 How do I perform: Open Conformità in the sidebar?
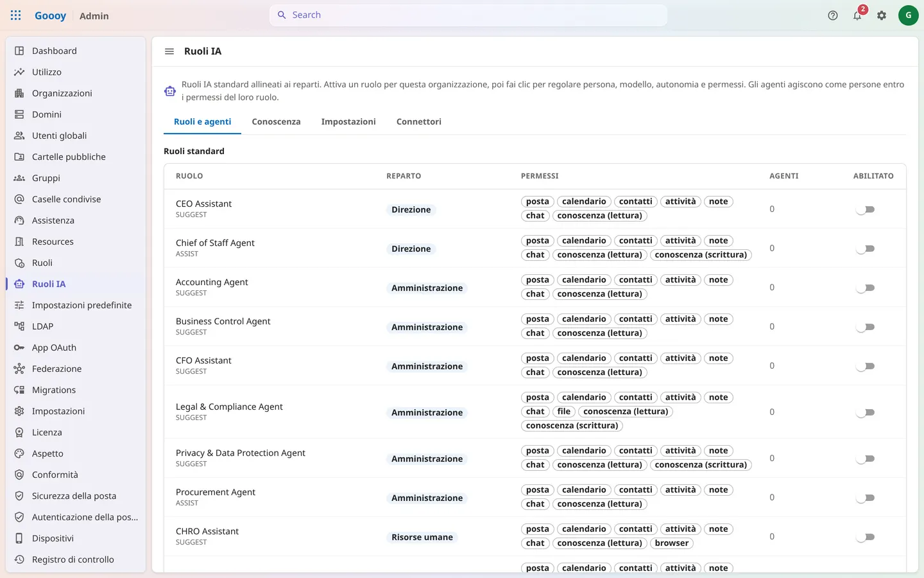[76, 475]
